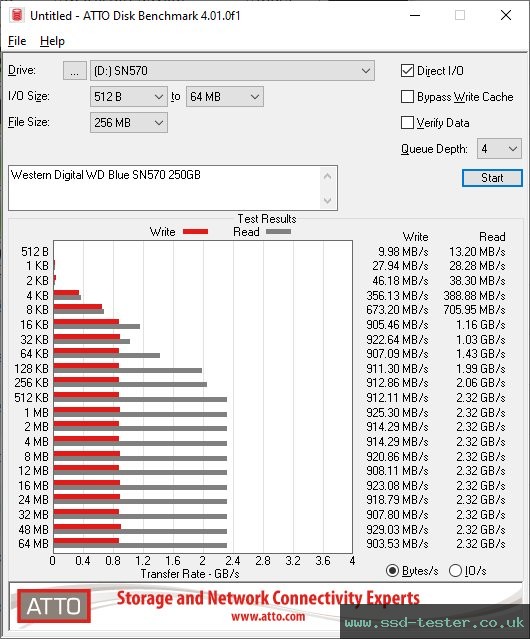Click the ATTO app icon in title bar
This screenshot has width=530, height=639.
17,15
